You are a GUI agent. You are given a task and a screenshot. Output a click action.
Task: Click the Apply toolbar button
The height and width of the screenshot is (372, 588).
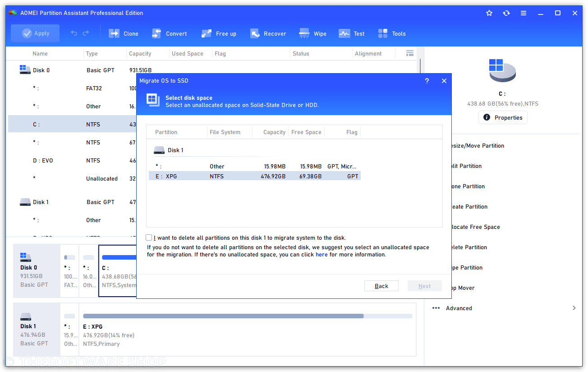tap(35, 33)
